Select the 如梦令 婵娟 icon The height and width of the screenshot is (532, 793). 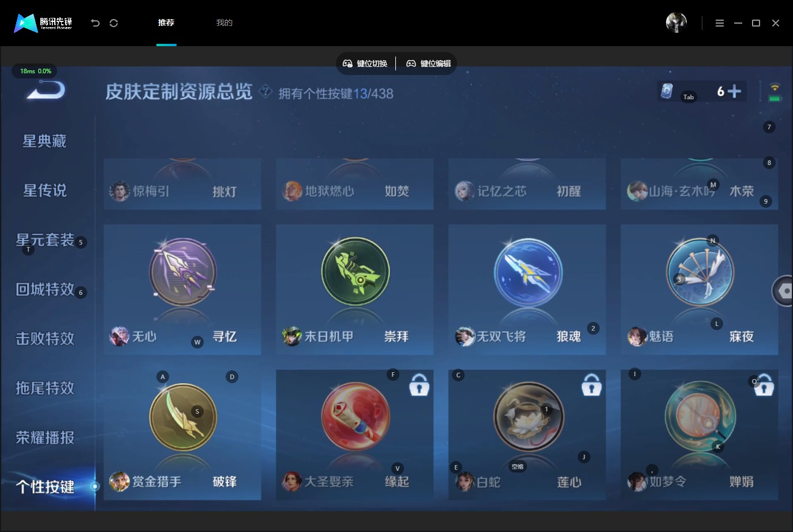700,417
